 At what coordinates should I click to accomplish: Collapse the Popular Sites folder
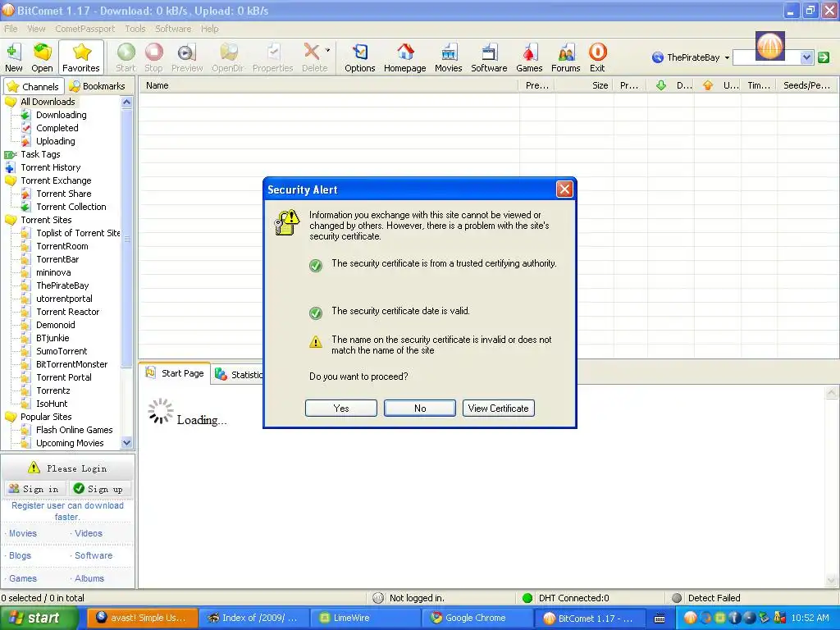click(11, 417)
